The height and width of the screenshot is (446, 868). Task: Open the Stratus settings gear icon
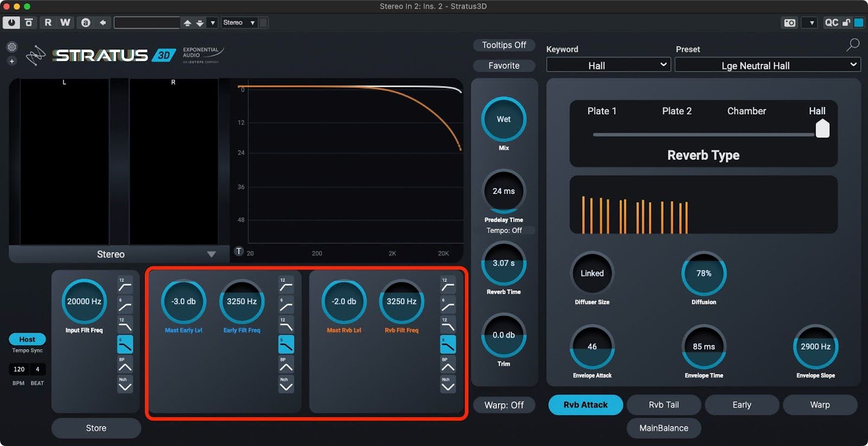[12, 47]
